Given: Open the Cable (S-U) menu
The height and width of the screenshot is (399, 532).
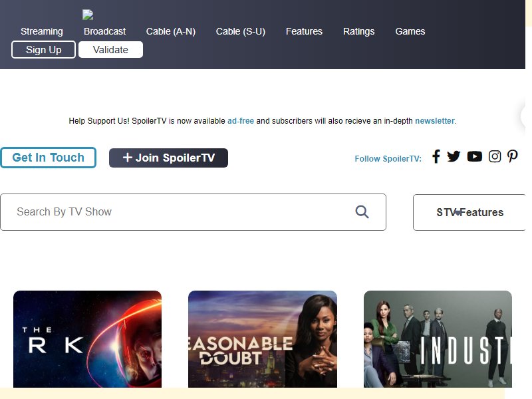Looking at the screenshot, I should pos(241,31).
